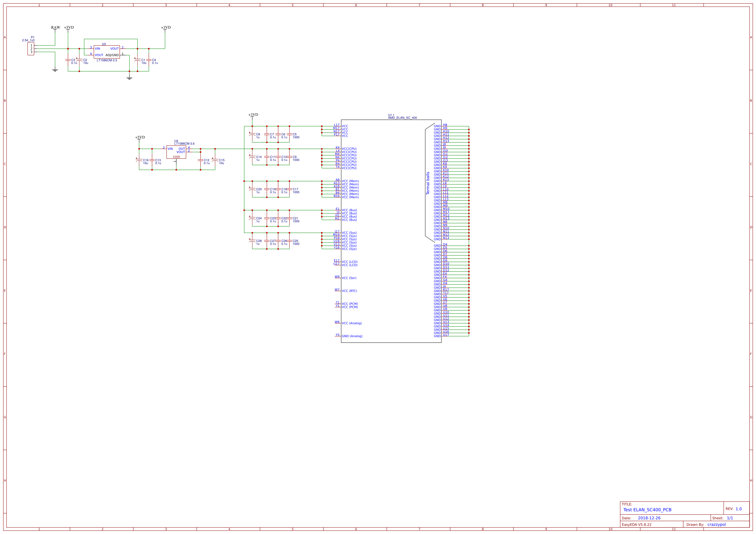Click the REV 1.0 value

click(739, 509)
